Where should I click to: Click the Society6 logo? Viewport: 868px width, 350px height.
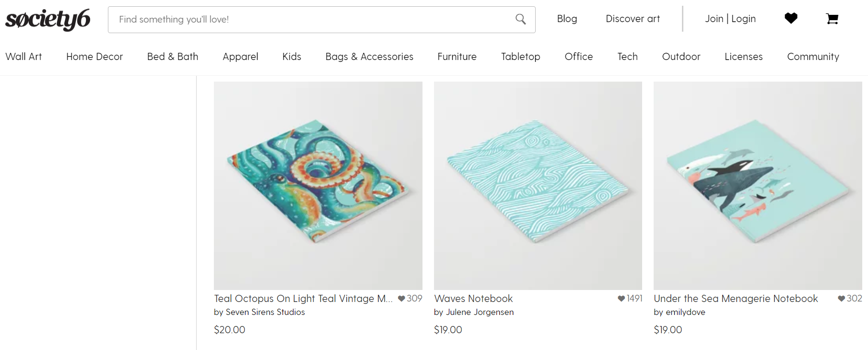(47, 19)
